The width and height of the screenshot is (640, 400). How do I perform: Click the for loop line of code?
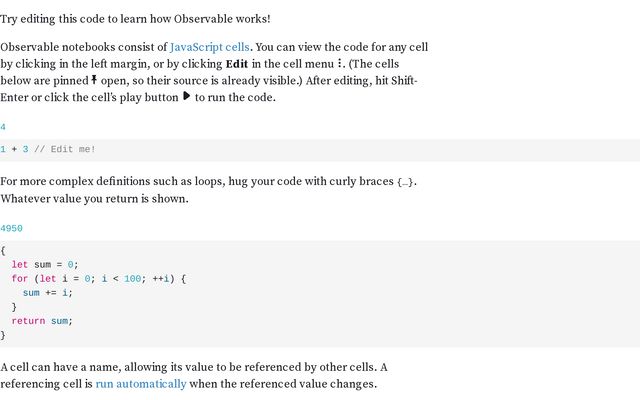pos(99,279)
